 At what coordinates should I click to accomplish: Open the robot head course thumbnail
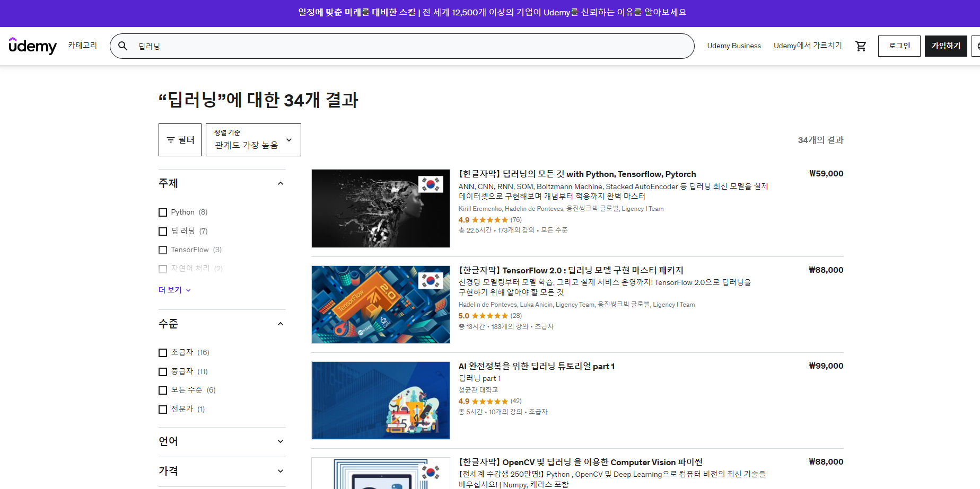tap(381, 208)
